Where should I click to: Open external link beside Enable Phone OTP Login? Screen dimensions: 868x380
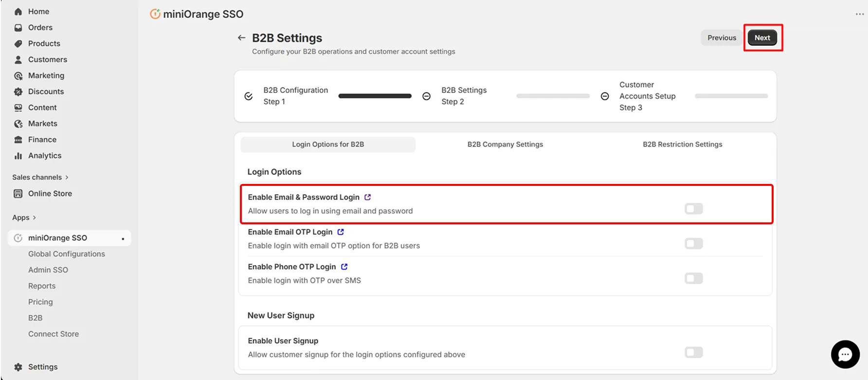pos(344,267)
